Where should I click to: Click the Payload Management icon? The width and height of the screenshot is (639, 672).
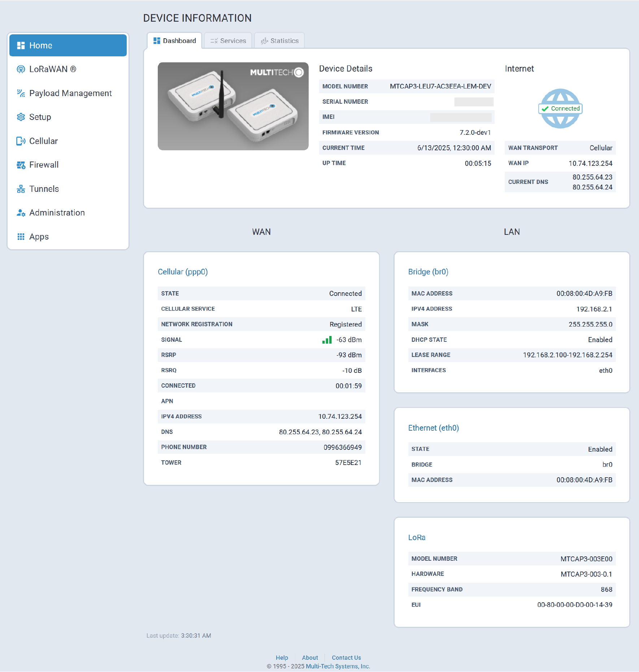pos(21,93)
